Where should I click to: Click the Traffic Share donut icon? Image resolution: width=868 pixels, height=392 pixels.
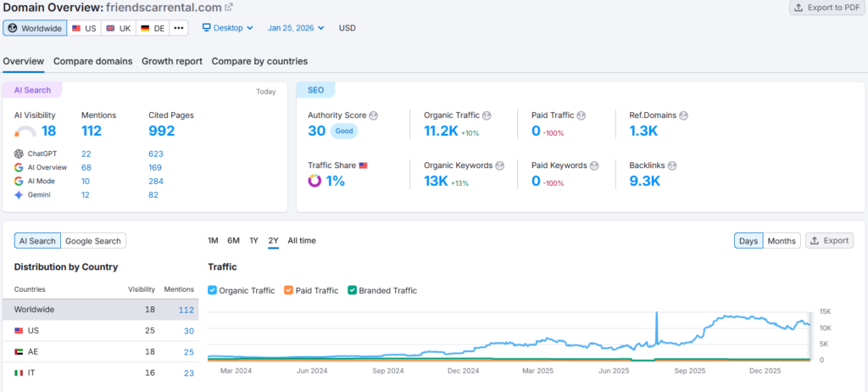[x=314, y=181]
